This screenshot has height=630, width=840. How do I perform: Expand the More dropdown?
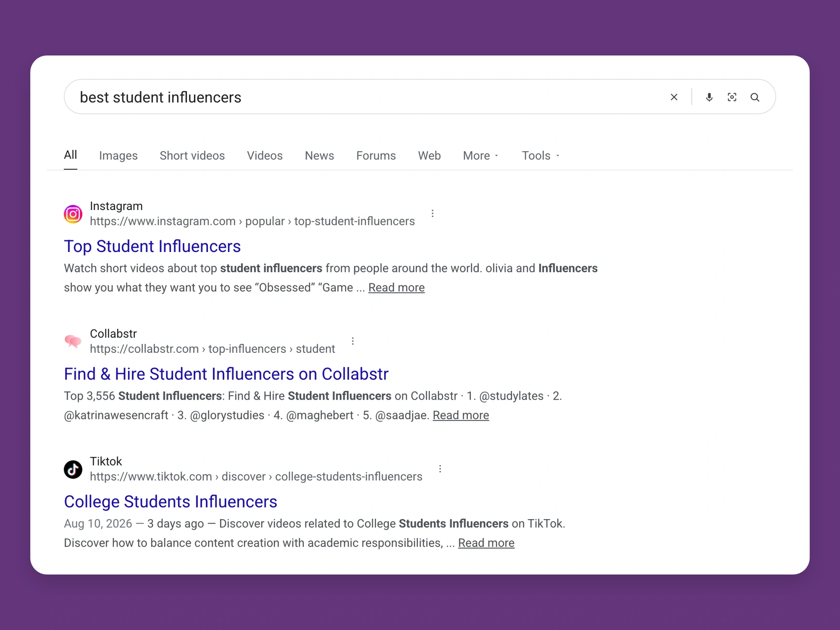(481, 155)
